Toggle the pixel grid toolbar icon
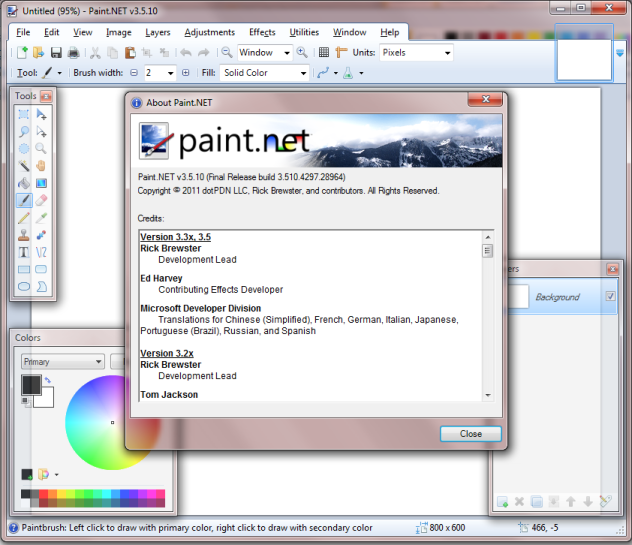 tap(324, 52)
